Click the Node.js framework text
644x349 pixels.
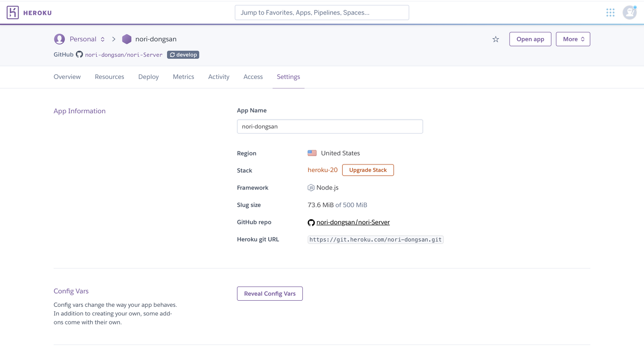pos(328,188)
